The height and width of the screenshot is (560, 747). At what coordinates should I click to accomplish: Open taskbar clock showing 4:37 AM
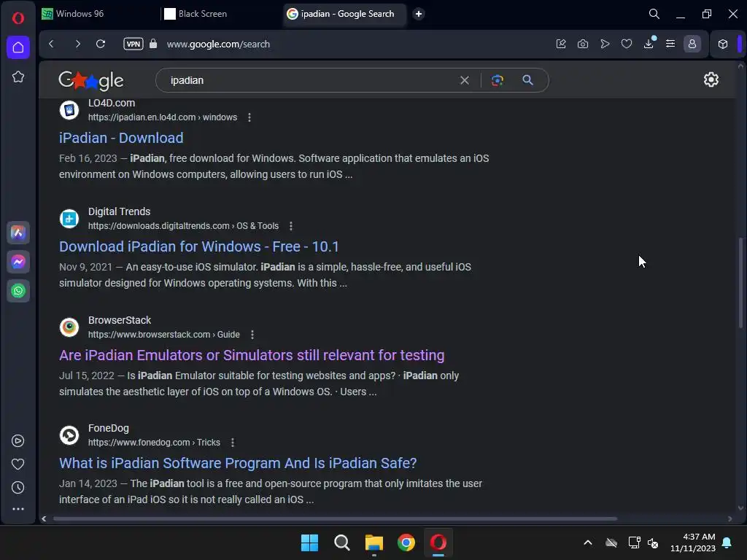(x=693, y=542)
